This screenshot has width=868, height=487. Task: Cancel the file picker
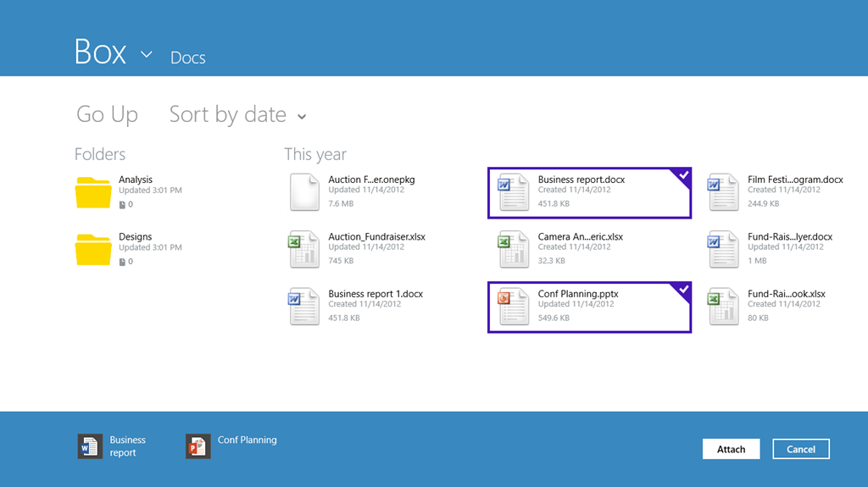[x=800, y=449]
